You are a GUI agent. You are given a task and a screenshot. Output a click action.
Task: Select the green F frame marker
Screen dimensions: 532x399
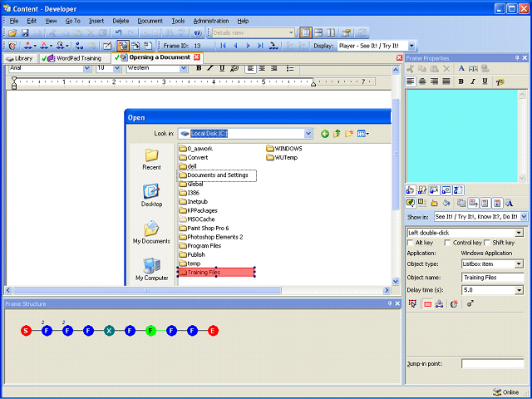pos(150,331)
